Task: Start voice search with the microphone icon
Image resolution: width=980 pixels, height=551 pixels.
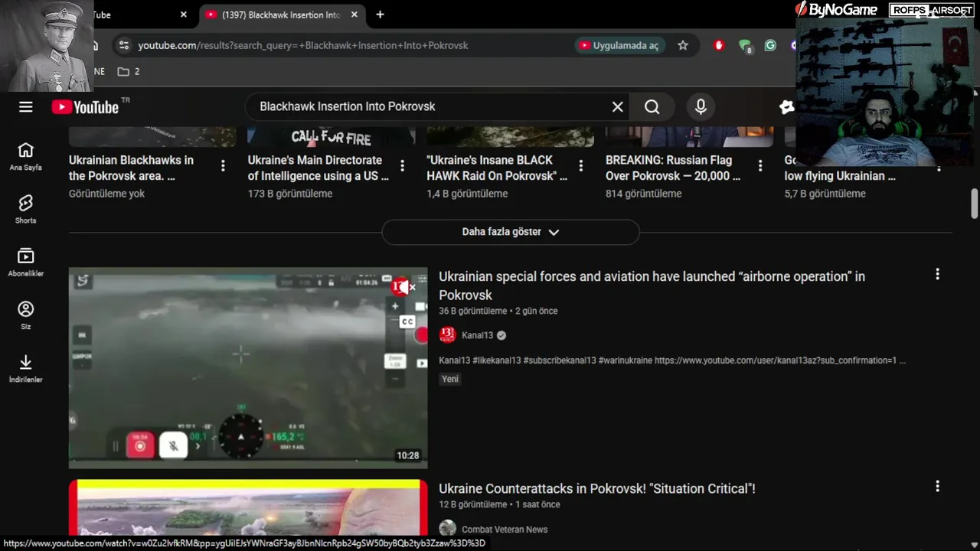Action: pos(701,107)
